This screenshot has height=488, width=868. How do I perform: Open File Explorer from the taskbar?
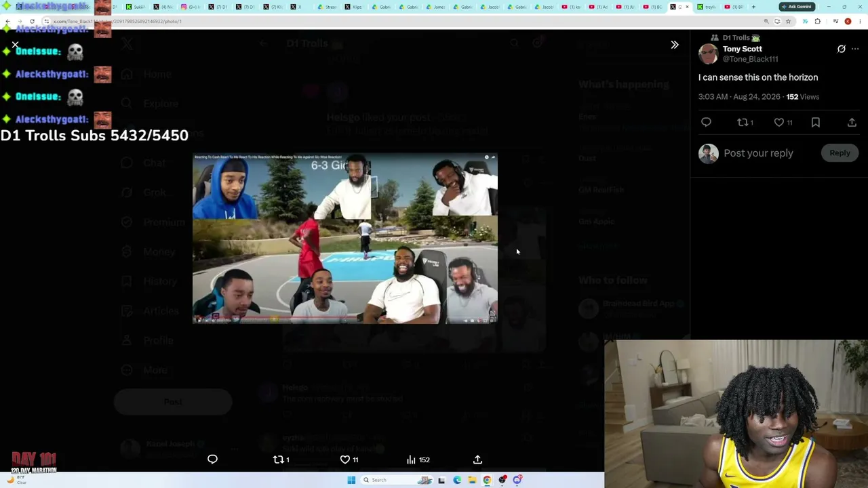click(x=472, y=480)
